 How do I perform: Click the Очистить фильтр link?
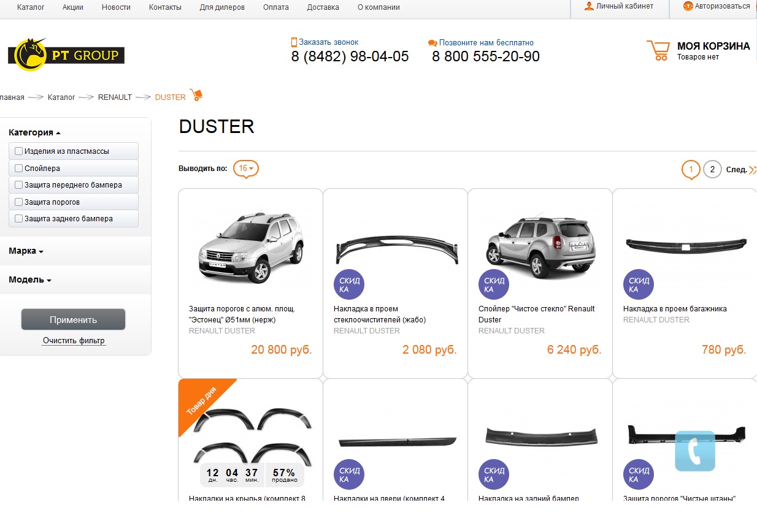coord(74,341)
